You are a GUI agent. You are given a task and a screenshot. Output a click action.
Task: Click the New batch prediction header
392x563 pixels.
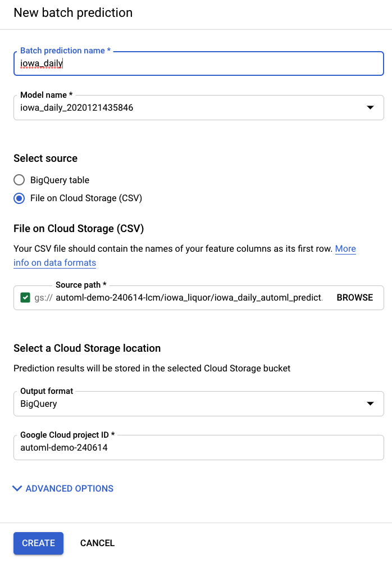click(72, 12)
